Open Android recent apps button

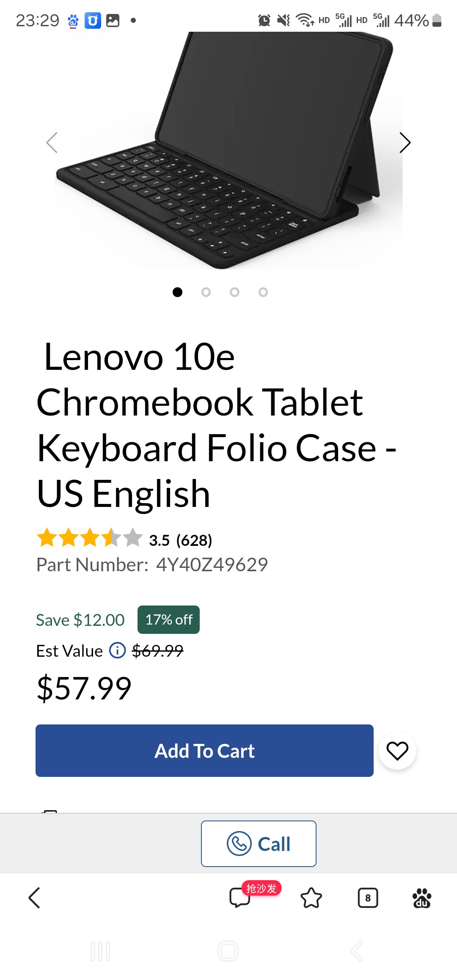[x=101, y=951]
